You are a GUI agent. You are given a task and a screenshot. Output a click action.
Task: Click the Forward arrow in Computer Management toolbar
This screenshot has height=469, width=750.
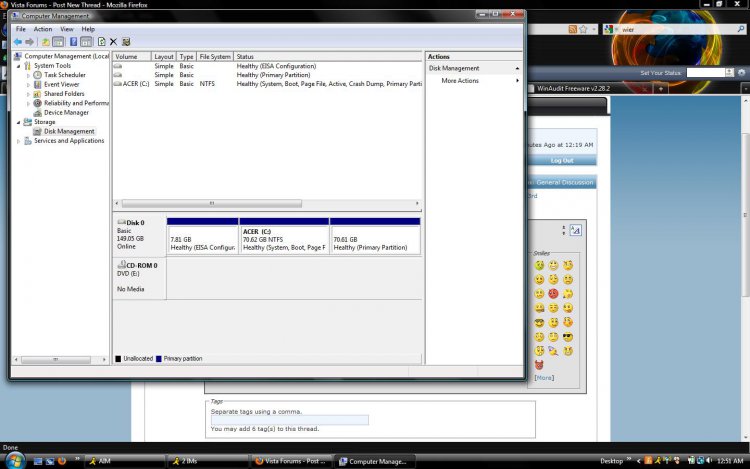click(30, 42)
